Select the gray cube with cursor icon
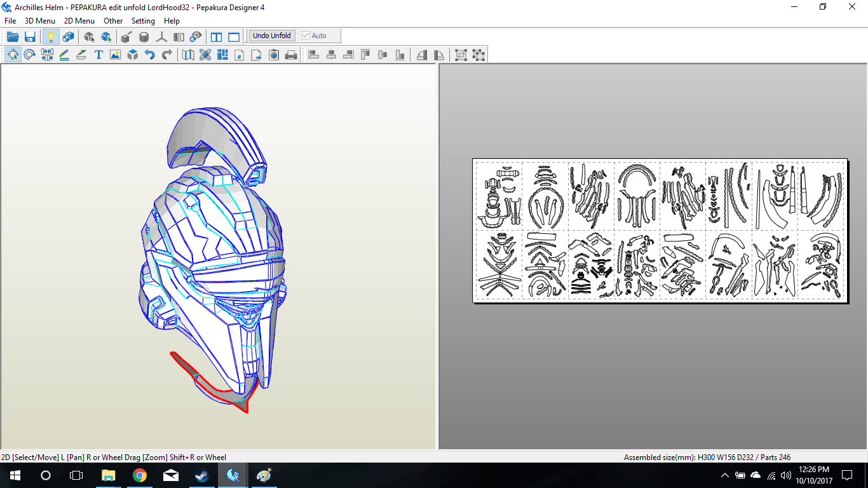868x488 pixels. point(89,36)
